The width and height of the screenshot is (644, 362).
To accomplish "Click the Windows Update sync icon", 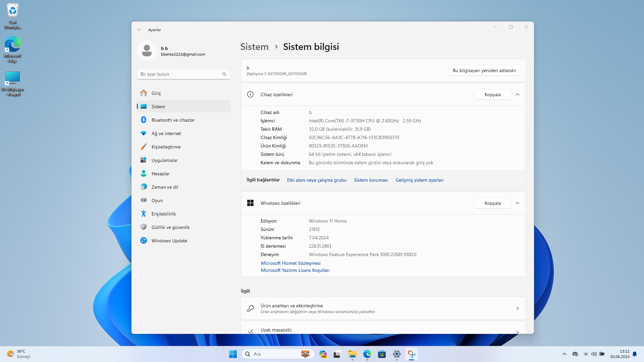I will [x=144, y=240].
